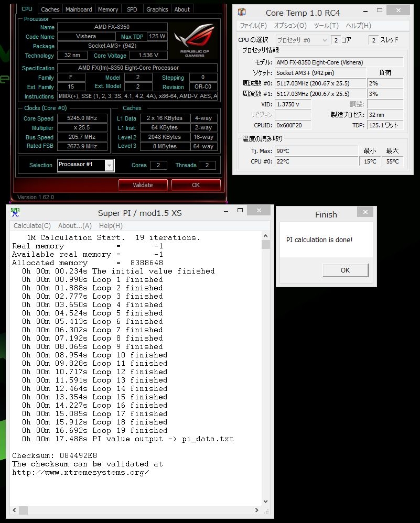Click the Core Temp application icon

[242, 13]
